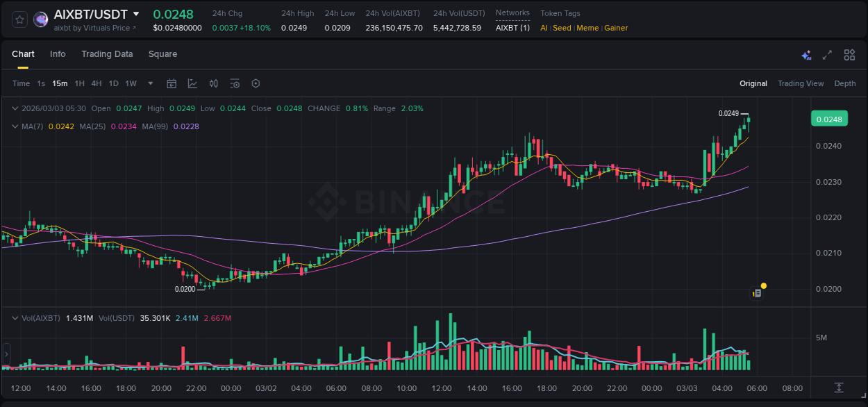The height and width of the screenshot is (407, 868).
Task: Open the Networks AIXBT dropdown
Action: [x=512, y=28]
